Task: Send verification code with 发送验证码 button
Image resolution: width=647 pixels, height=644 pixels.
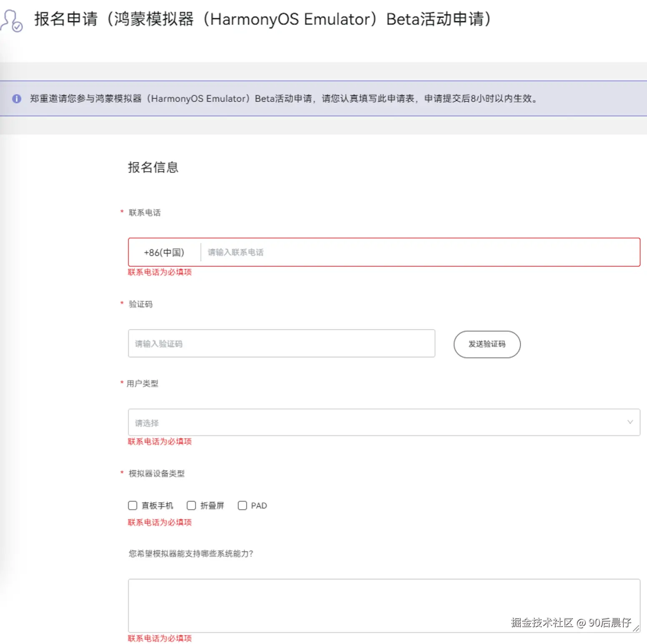Action: coord(487,344)
